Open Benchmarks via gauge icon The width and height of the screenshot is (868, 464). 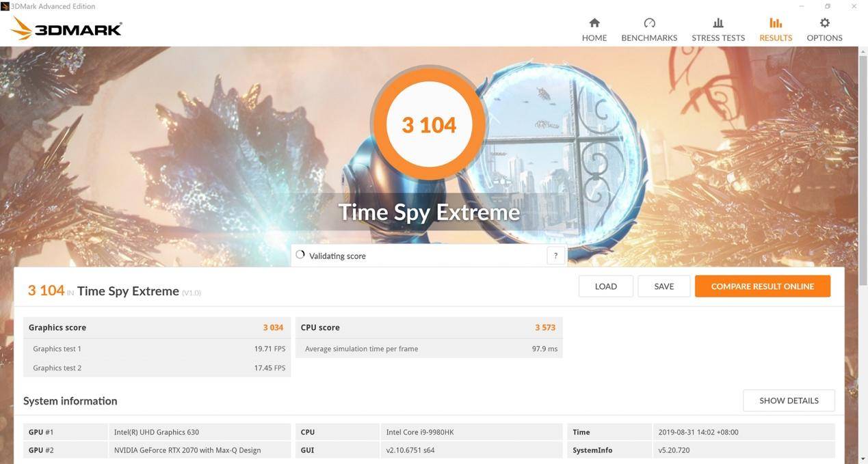coord(649,23)
